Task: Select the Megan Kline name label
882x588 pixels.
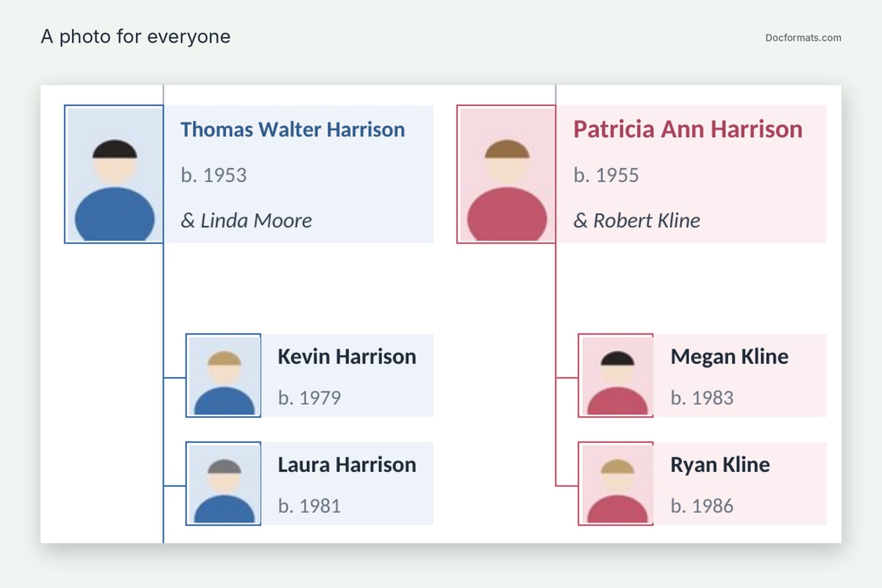Action: point(729,357)
